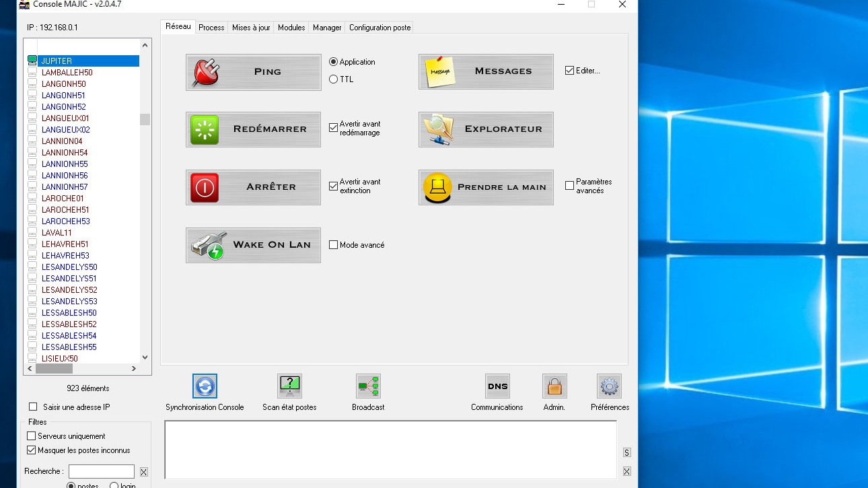Click the Broadcast network icon

[x=368, y=386]
